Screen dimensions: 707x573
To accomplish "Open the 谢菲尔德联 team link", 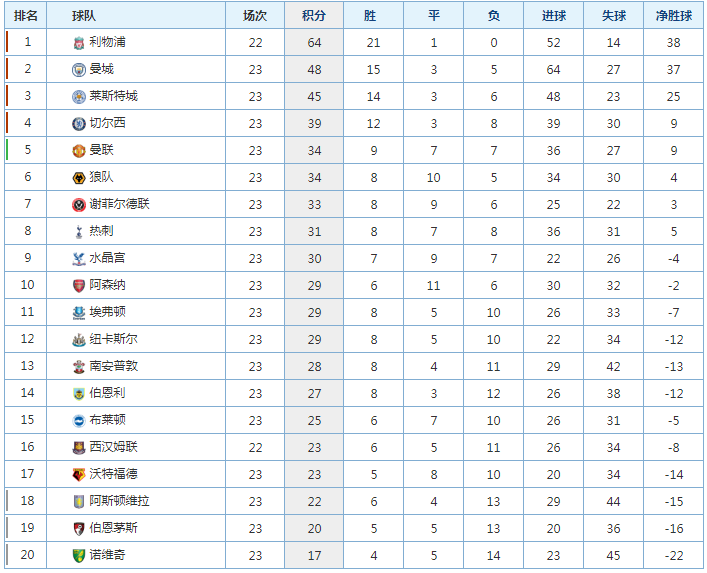I will coord(119,204).
